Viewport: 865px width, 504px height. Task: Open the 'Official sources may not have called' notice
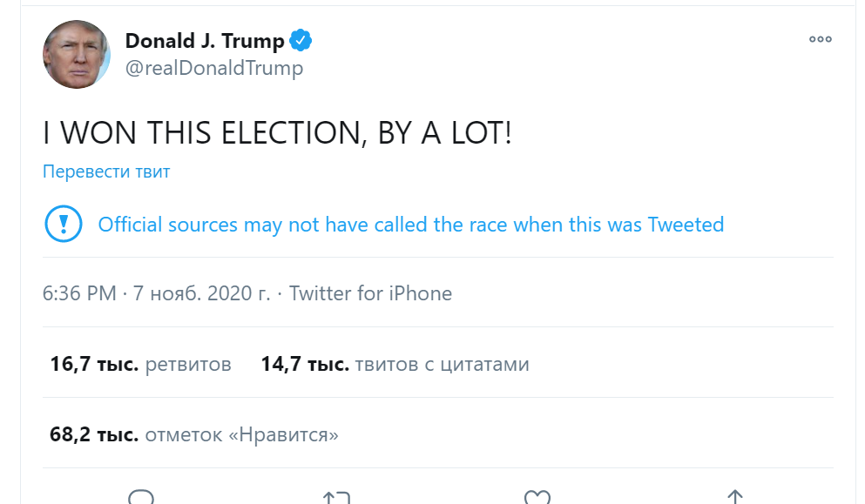point(410,225)
